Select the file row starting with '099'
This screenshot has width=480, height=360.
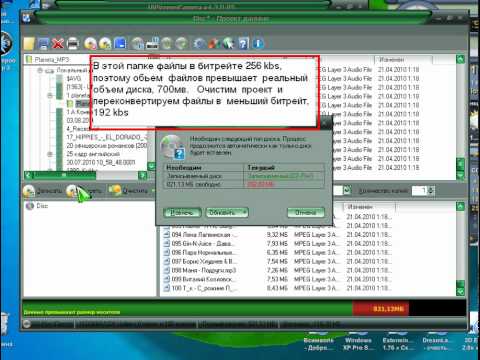point(278,279)
